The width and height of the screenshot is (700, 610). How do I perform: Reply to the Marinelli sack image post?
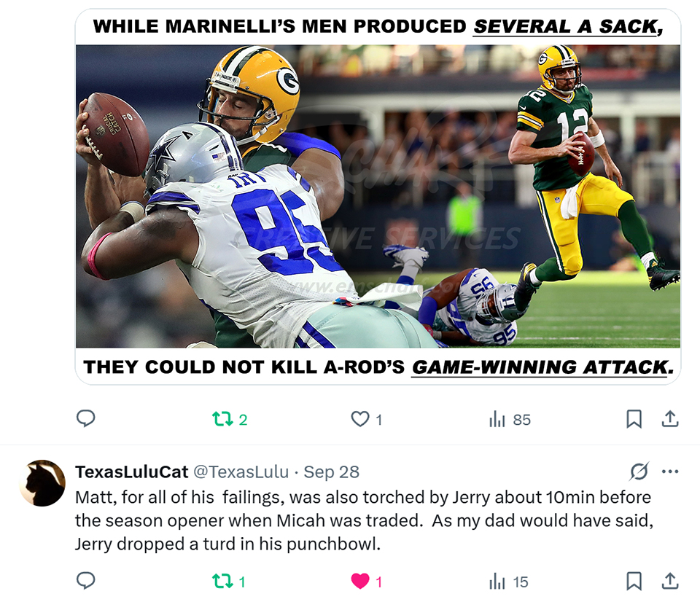pyautogui.click(x=86, y=418)
